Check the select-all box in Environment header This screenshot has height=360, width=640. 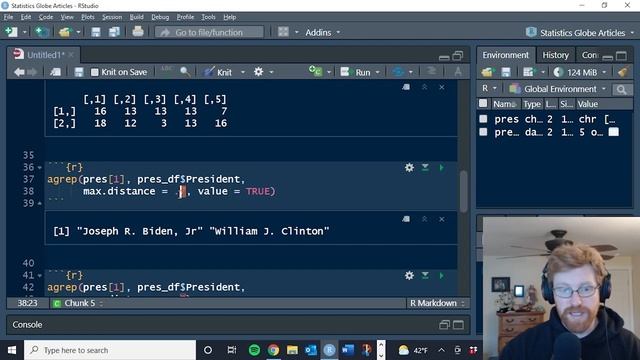pos(483,104)
